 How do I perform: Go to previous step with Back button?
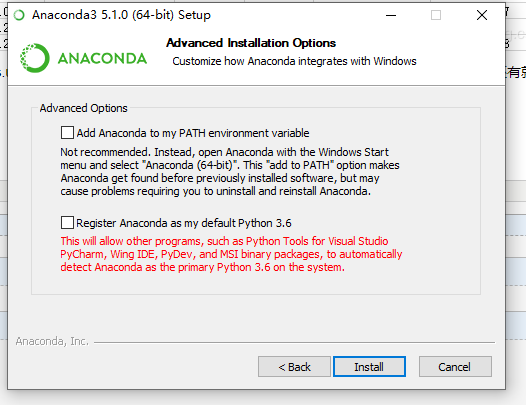pyautogui.click(x=294, y=366)
